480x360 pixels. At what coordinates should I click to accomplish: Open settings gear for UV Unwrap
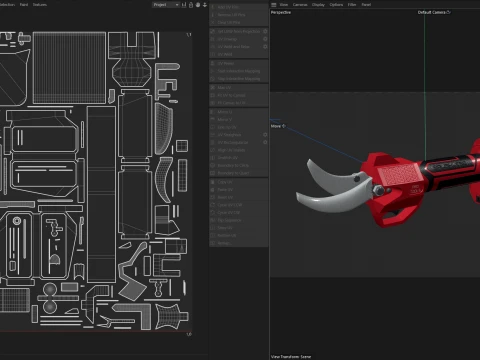click(265, 39)
